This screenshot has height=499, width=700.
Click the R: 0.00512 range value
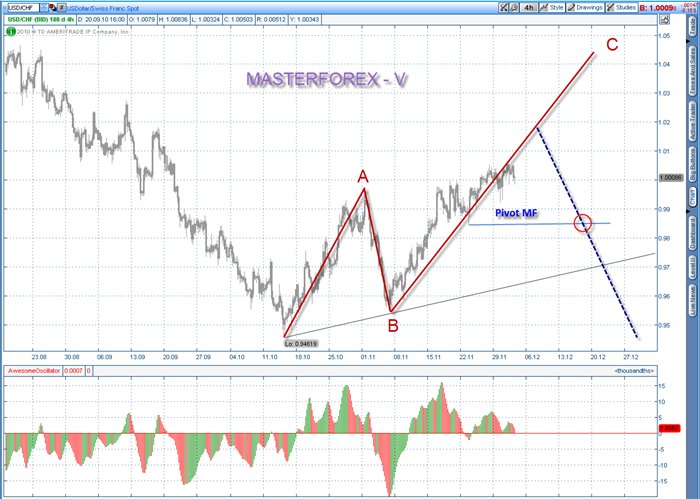(x=272, y=20)
